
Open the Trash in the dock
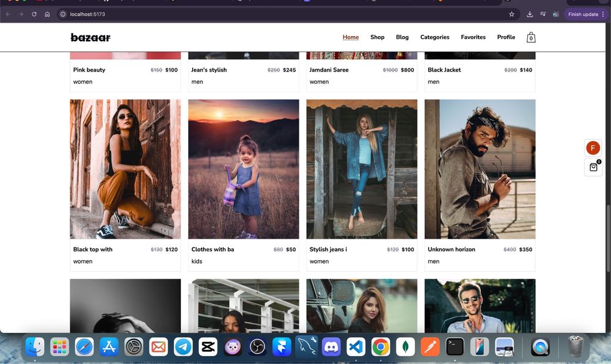point(576,346)
